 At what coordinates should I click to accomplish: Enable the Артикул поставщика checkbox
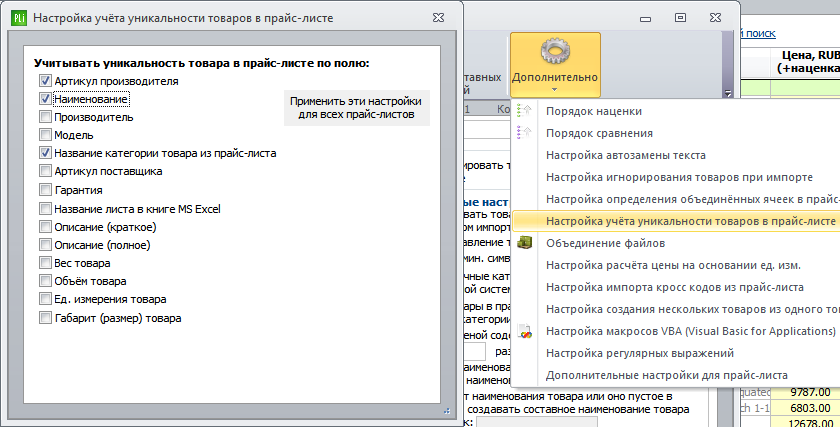pyautogui.click(x=45, y=171)
